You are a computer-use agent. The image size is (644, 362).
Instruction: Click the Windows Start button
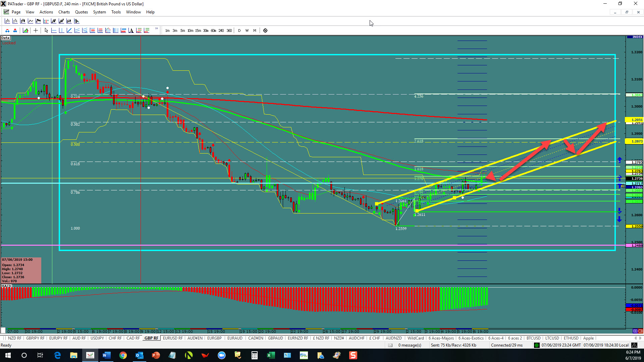pyautogui.click(x=8, y=355)
